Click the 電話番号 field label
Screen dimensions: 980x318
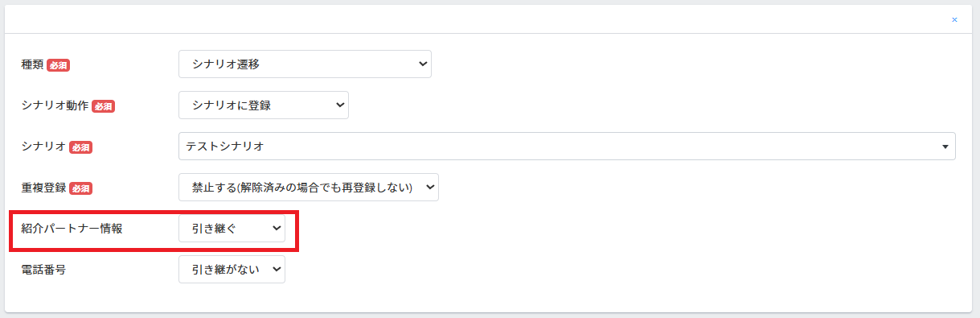[44, 270]
